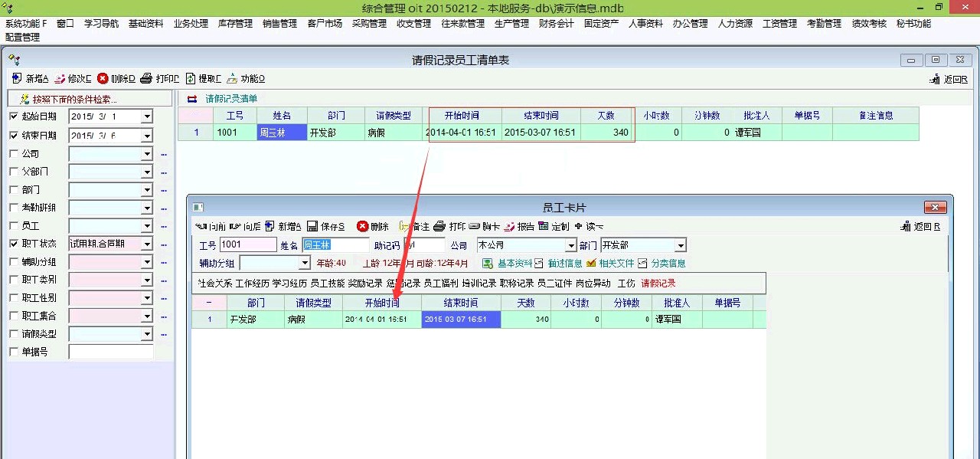The image size is (980, 459).
Task: Switch to the 工作经历 tab
Action: 253,284
